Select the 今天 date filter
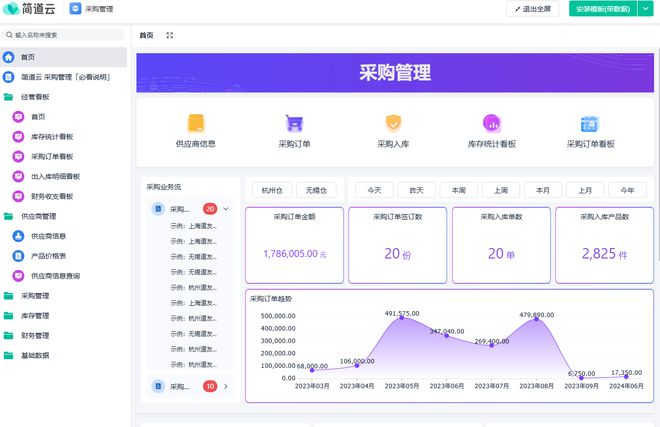Viewport: 660px width, 427px height. tap(374, 190)
